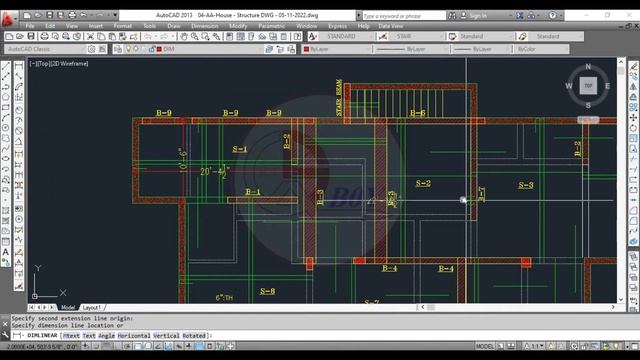Viewport: 640px width, 360px height.
Task: Click TOP face of the ViewCube
Action: 588,86
